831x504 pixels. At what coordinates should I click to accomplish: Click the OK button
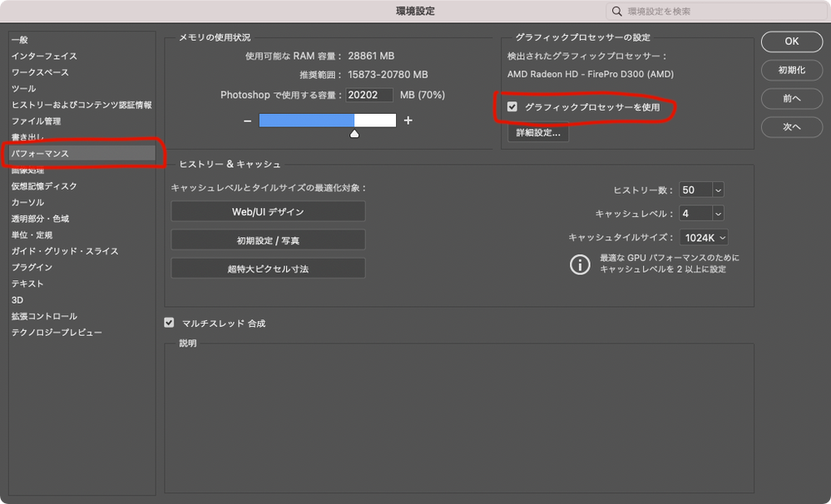point(791,41)
